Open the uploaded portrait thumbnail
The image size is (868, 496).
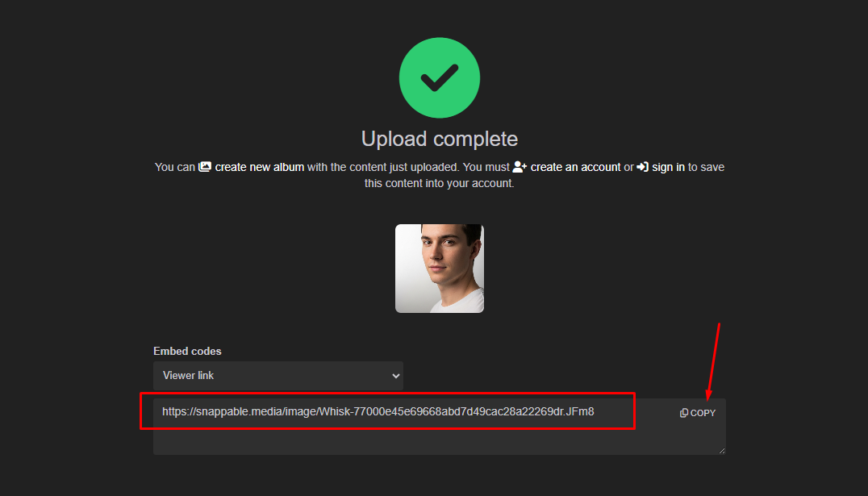click(440, 269)
